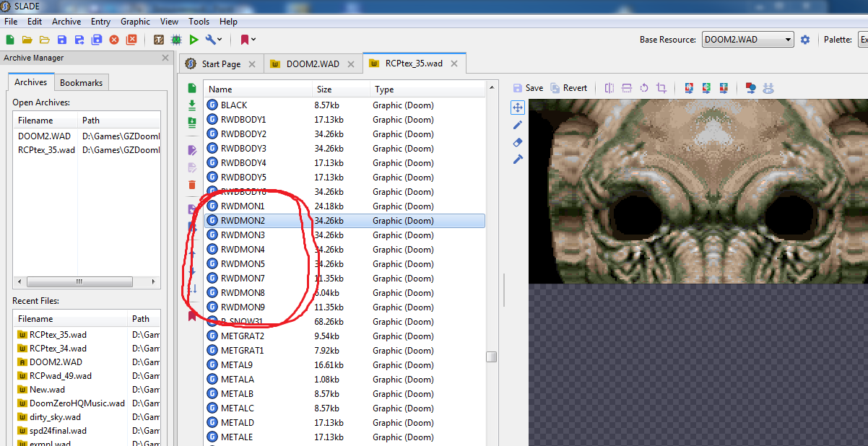Rotate the graphic
The width and height of the screenshot is (868, 446).
[x=644, y=88]
